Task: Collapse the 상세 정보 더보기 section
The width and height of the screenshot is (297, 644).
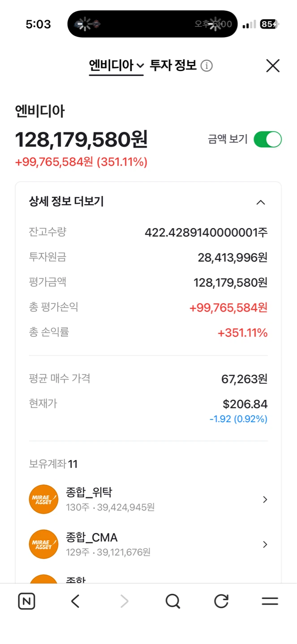Action: pyautogui.click(x=261, y=202)
